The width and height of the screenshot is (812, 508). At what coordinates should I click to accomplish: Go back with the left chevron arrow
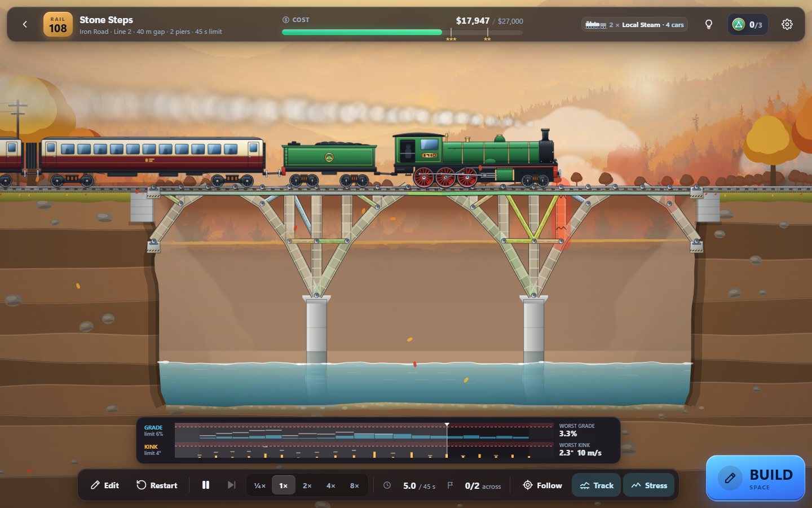click(x=25, y=24)
